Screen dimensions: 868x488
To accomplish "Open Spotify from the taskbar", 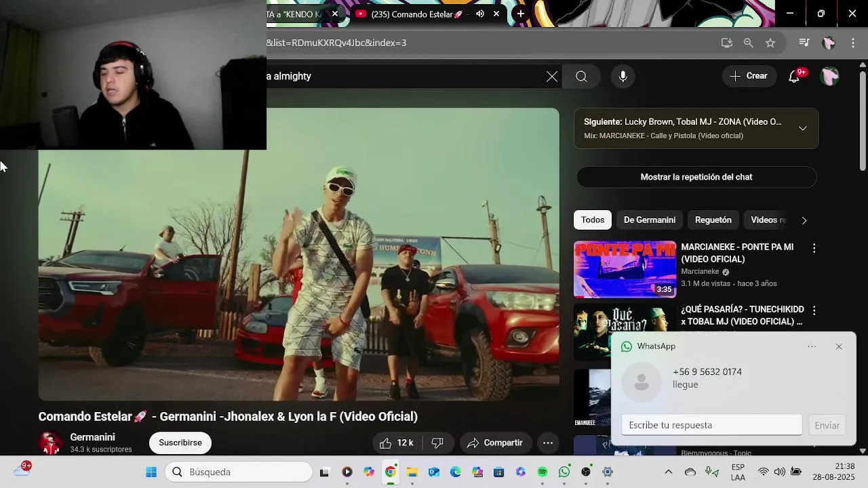I will click(542, 472).
